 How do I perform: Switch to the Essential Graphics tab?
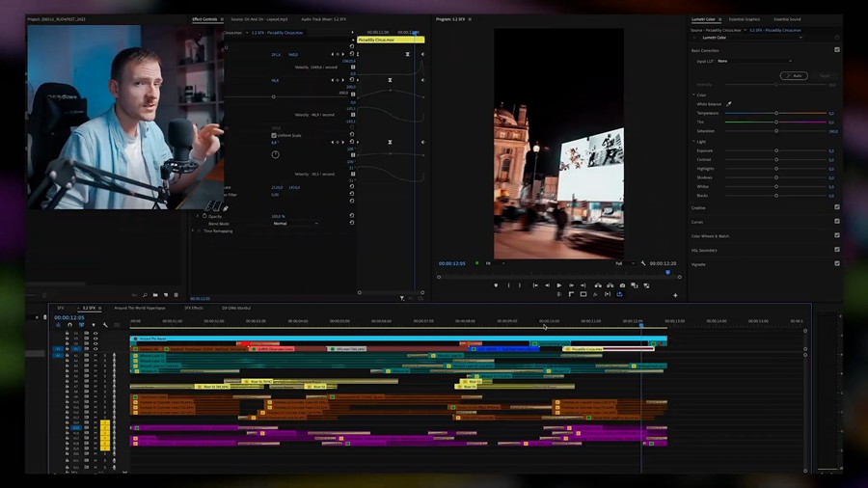coord(744,18)
